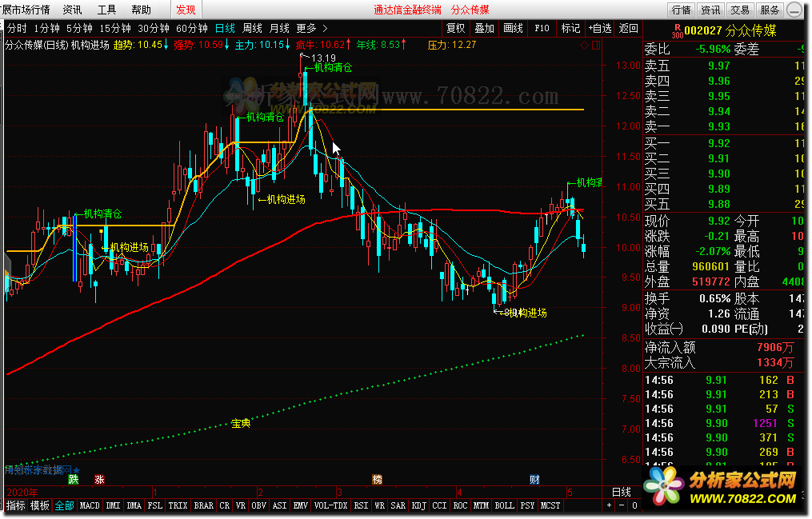Select the BOLL indicator

tap(504, 505)
